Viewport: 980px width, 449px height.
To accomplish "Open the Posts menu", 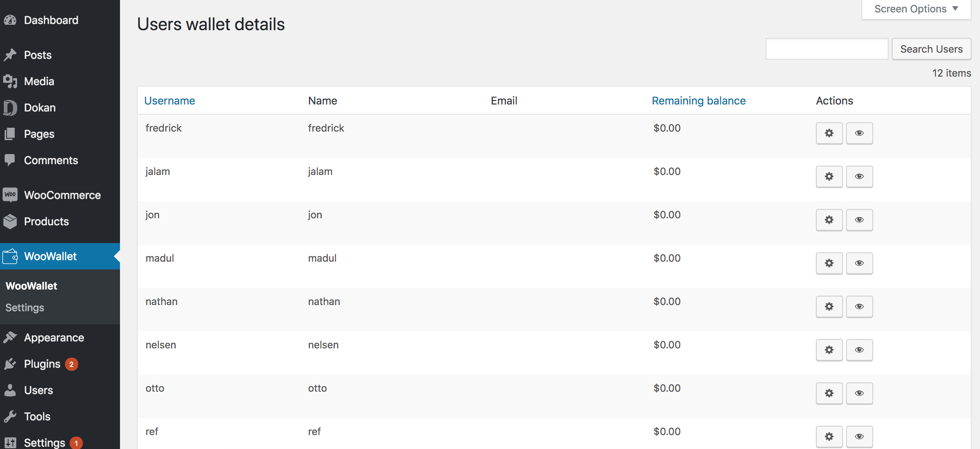I will (x=38, y=55).
